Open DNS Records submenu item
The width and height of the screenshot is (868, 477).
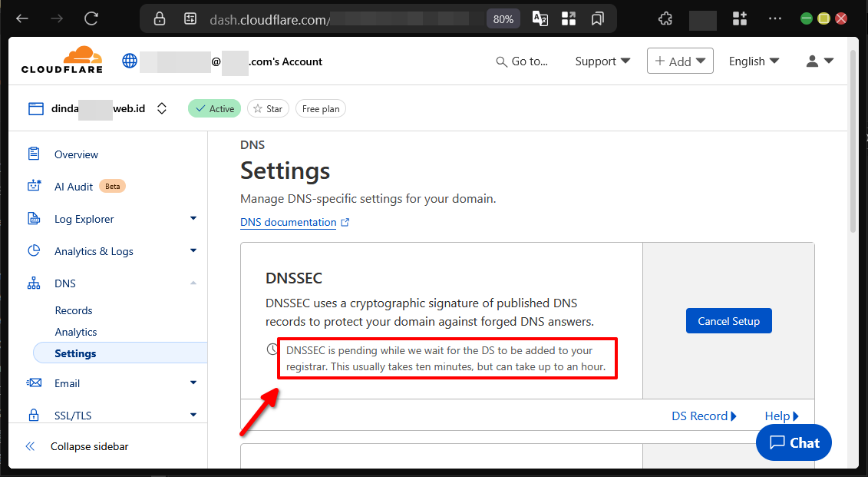click(x=74, y=310)
